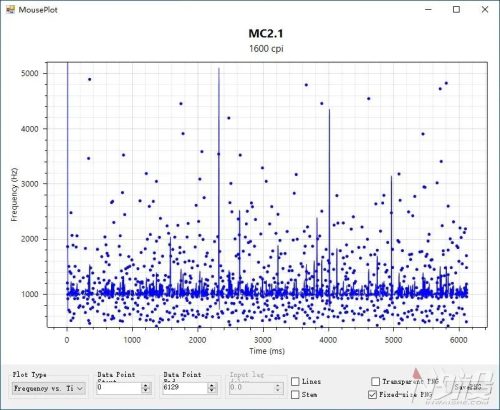Click the MC2.1 plot title
This screenshot has height=410, width=500.
click(266, 33)
